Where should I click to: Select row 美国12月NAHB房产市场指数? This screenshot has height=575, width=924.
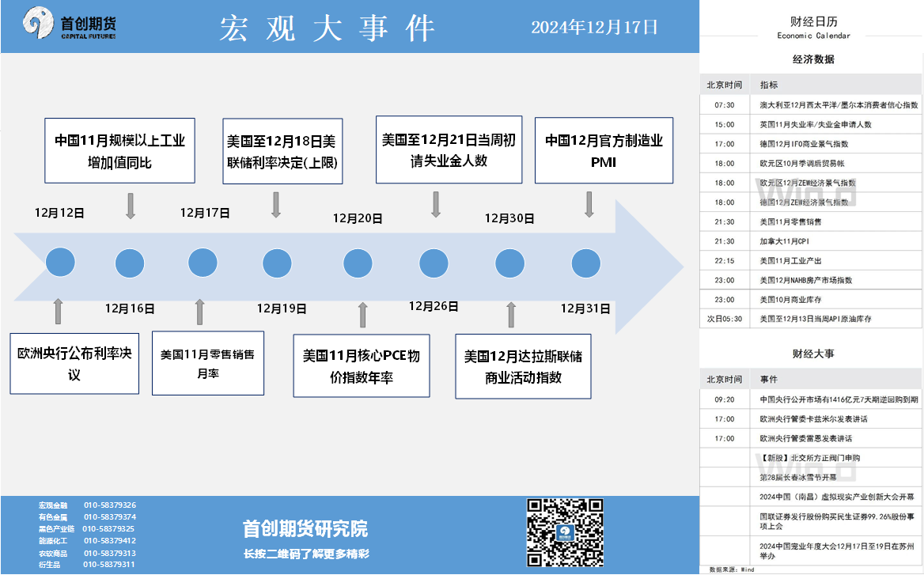811,280
